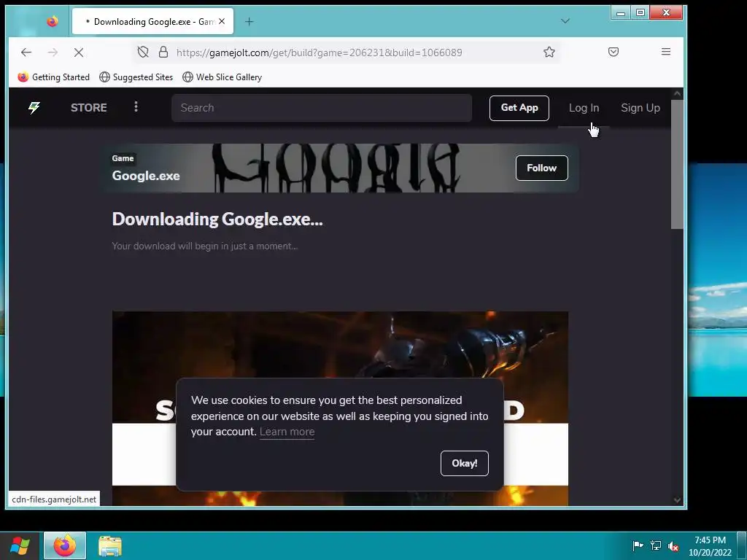The image size is (747, 560).
Task: Open the tracking protection shield icon
Action: [143, 52]
